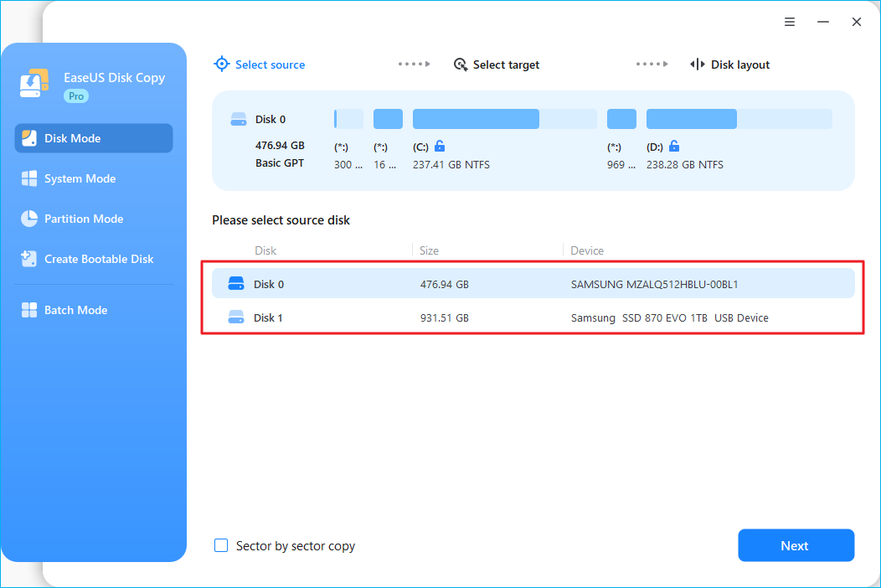The image size is (881, 588).
Task: Click the 476.94 GB size cell
Action: tap(445, 285)
